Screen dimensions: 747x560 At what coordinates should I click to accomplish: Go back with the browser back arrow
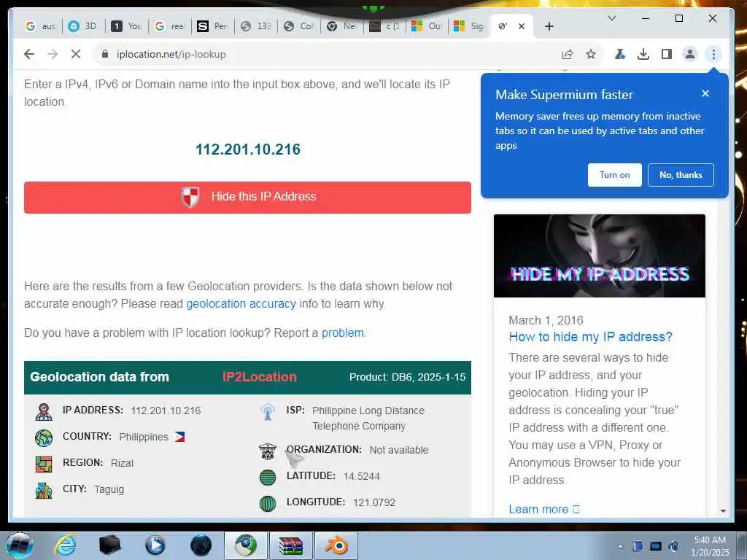(29, 54)
